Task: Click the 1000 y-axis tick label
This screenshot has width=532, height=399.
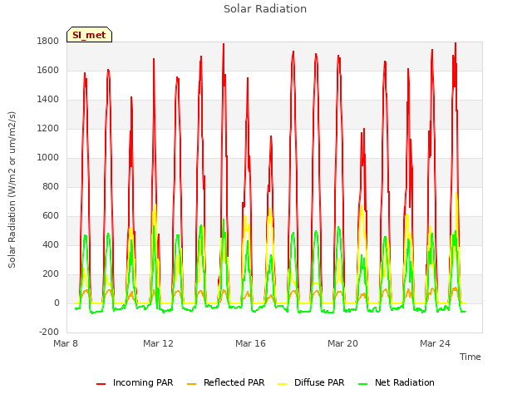Action: [48, 158]
